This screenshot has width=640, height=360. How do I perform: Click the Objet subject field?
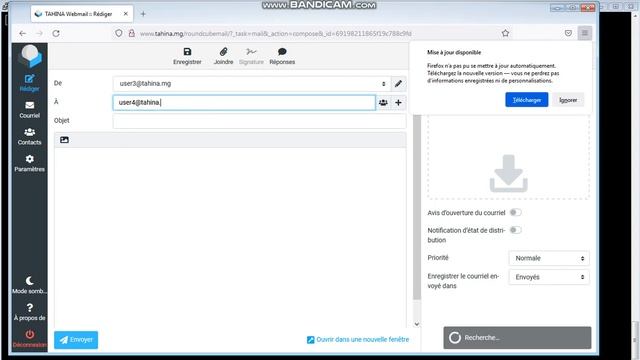(259, 121)
